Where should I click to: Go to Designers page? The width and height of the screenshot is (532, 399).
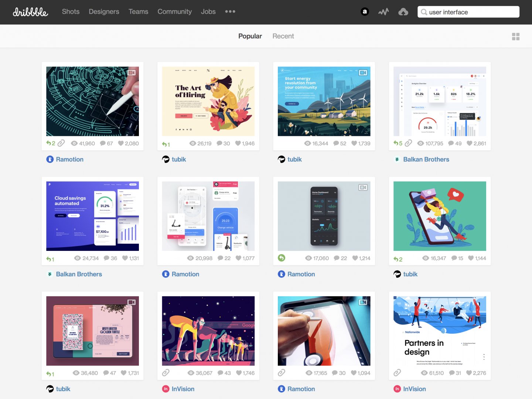click(x=104, y=11)
